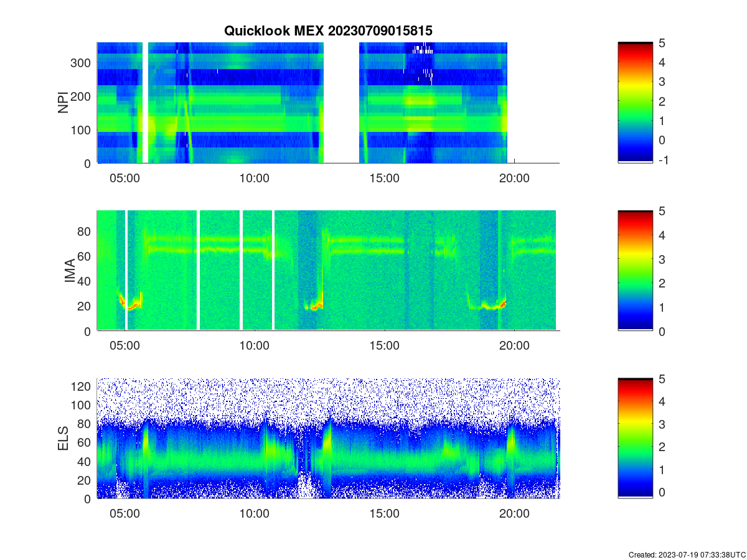Click the 20:00 tick under IMA panel
This screenshot has height=560, width=747.
515,346
